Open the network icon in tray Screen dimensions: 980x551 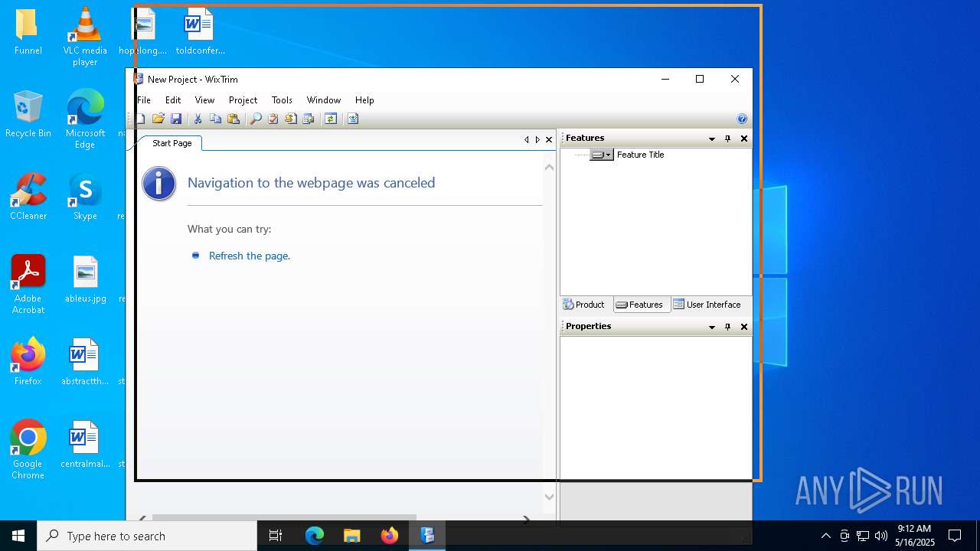tap(863, 536)
